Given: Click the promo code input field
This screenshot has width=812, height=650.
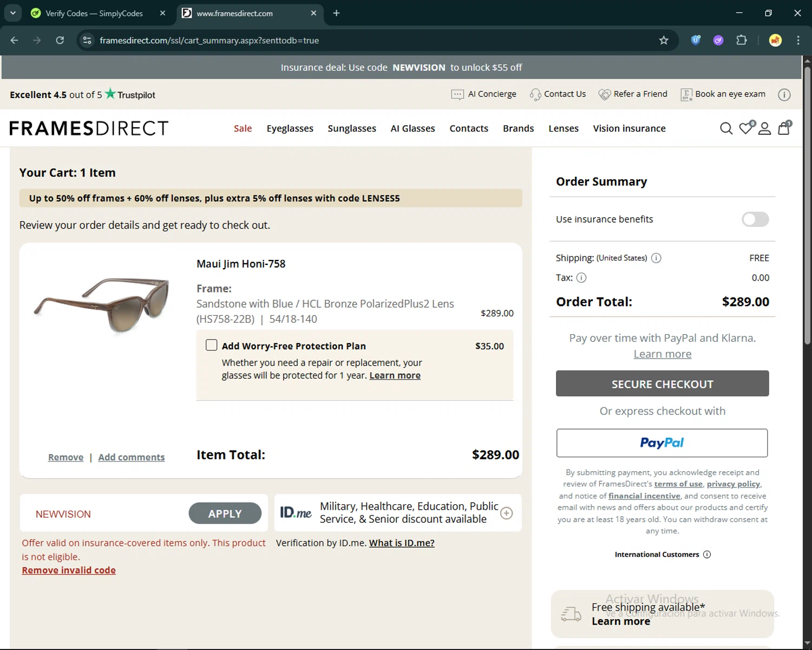Looking at the screenshot, I should click(108, 514).
